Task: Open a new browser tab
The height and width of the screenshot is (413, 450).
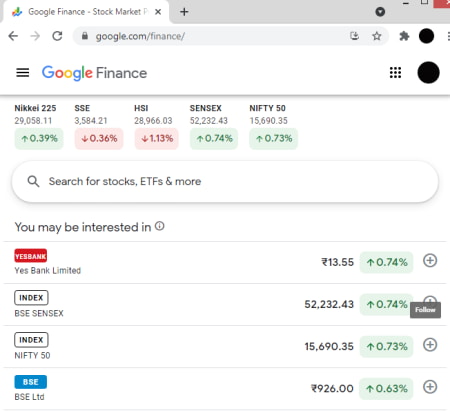Action: tap(184, 12)
